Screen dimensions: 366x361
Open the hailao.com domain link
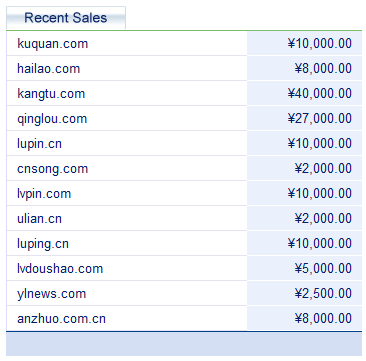(x=49, y=69)
